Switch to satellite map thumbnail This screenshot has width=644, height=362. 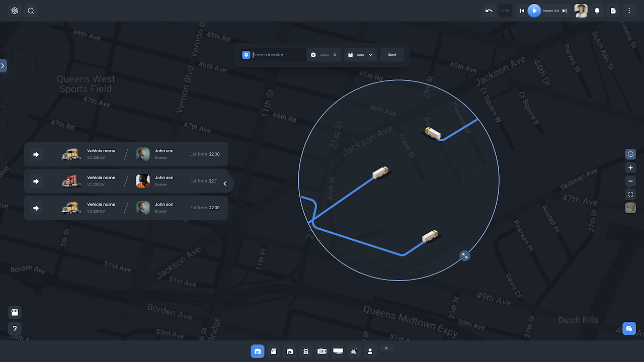(x=630, y=208)
